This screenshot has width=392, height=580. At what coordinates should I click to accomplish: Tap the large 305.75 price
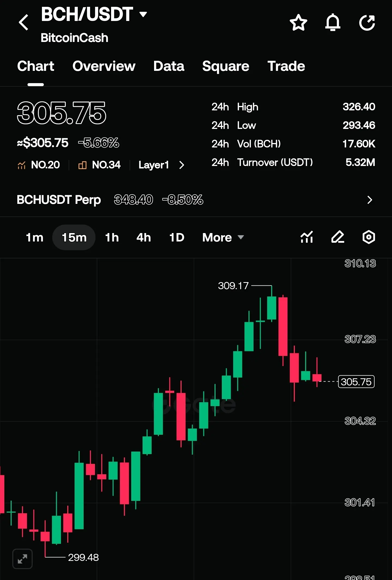point(62,113)
